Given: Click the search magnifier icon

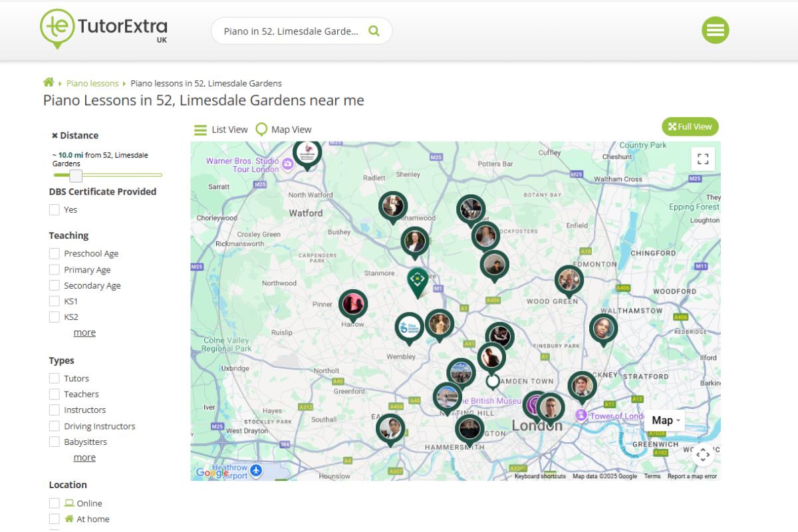Looking at the screenshot, I should click(x=374, y=31).
